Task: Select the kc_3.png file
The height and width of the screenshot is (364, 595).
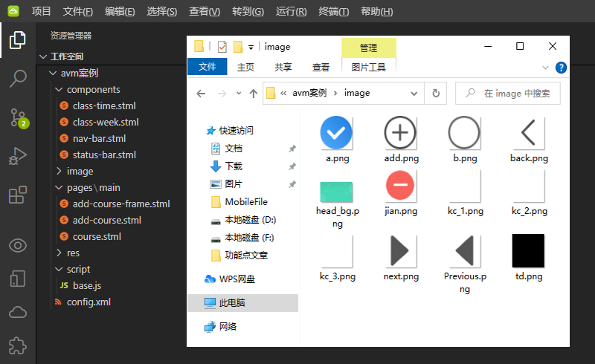Action: [x=337, y=259]
